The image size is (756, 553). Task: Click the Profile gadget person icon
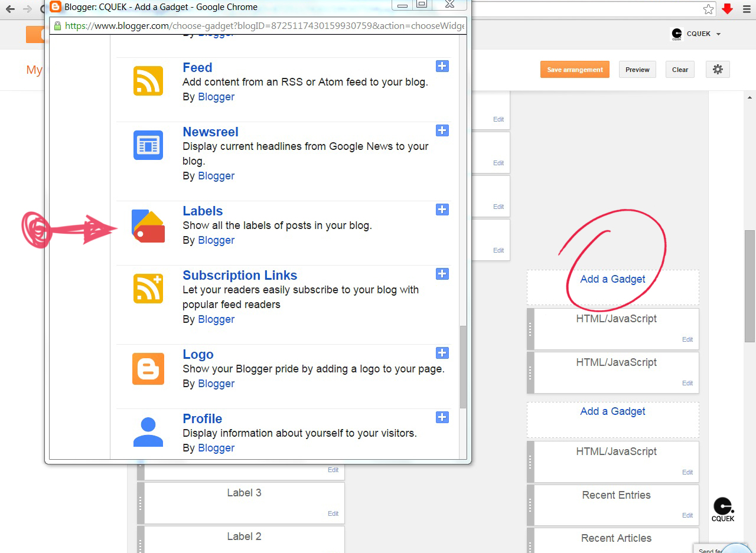pyautogui.click(x=148, y=432)
